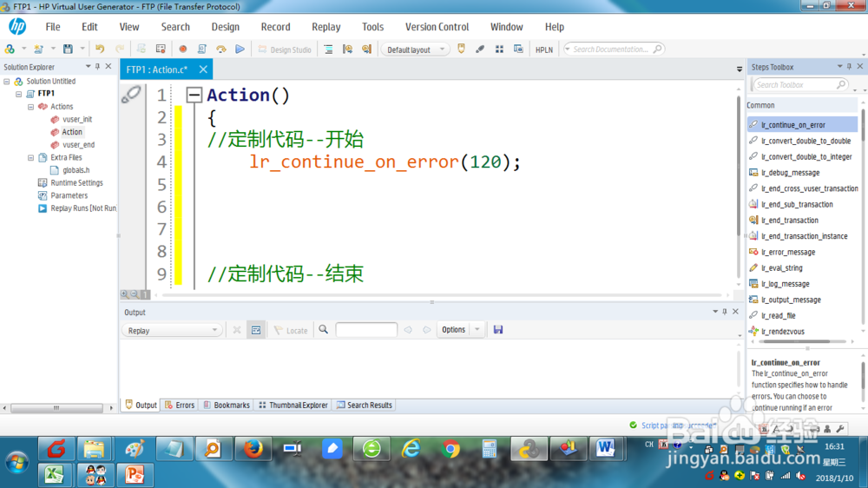This screenshot has width=868, height=488.
Task: Open the Solution Explorer panel dropdown arrow
Action: [88, 67]
